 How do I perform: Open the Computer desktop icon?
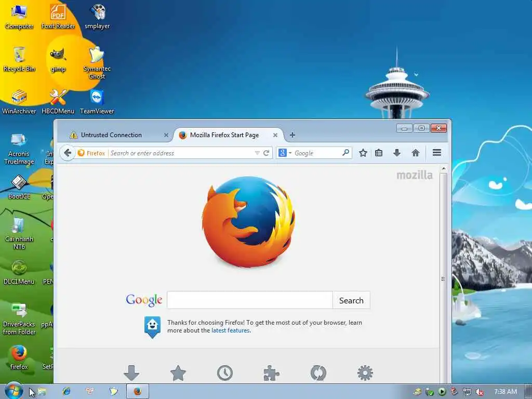pyautogui.click(x=19, y=16)
